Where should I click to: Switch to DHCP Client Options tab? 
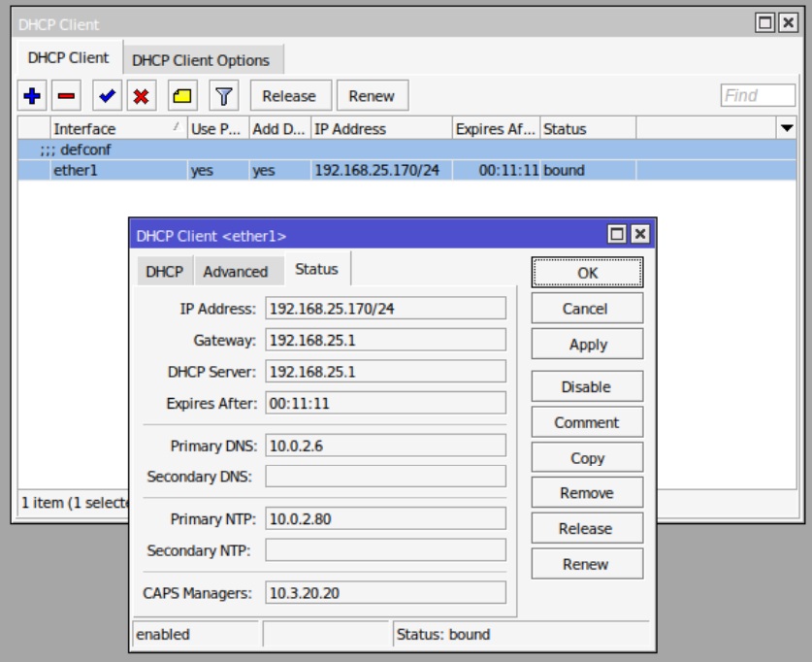pos(201,60)
